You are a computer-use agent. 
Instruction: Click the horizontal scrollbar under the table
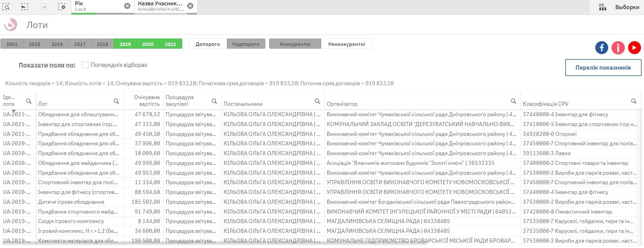(x=215, y=243)
